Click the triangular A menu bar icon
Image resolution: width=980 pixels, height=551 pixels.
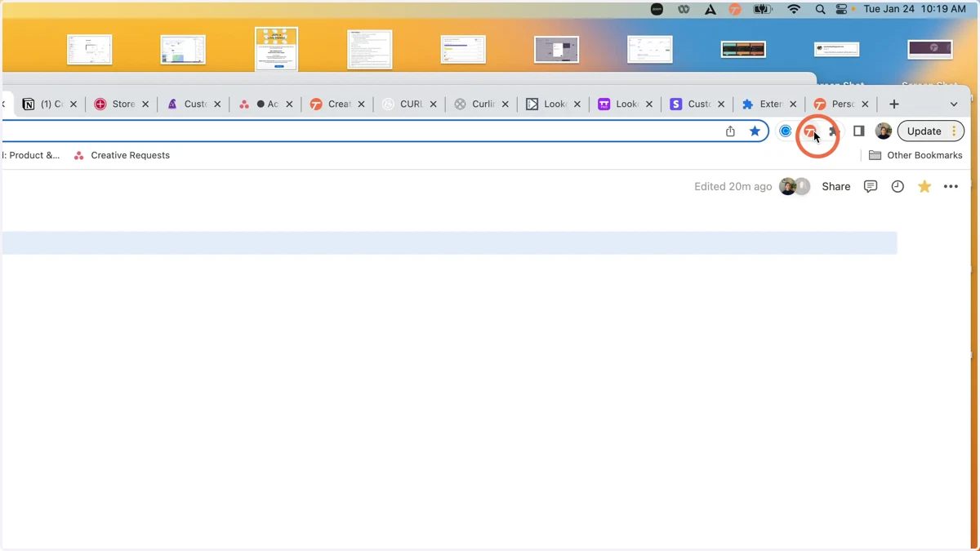coord(710,9)
